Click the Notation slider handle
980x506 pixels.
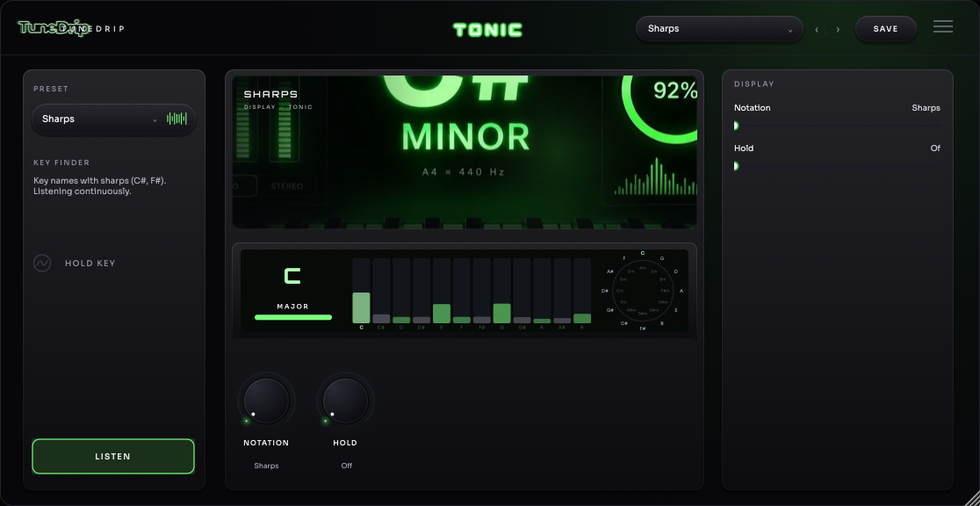[736, 126]
